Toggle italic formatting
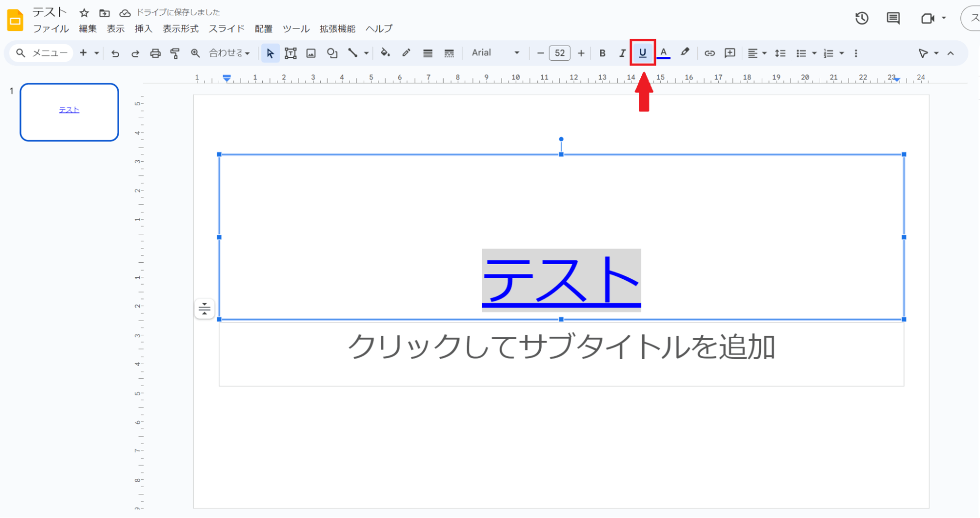The width and height of the screenshot is (980, 518). 622,53
